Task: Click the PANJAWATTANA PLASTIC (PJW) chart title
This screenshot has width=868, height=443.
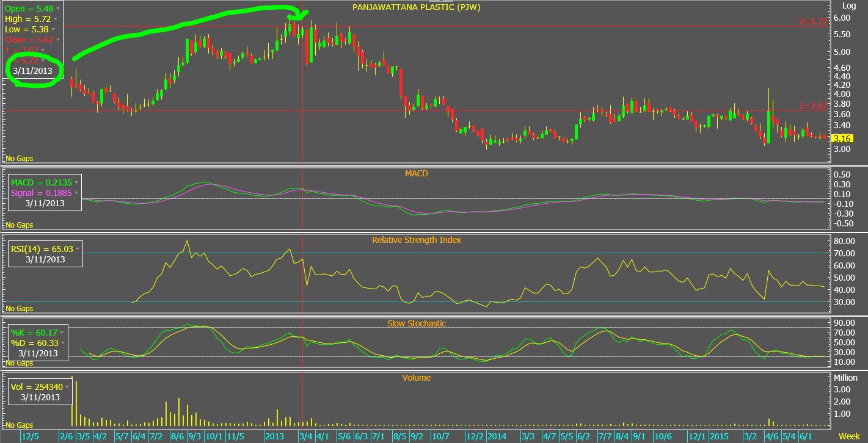Action: 417,7
